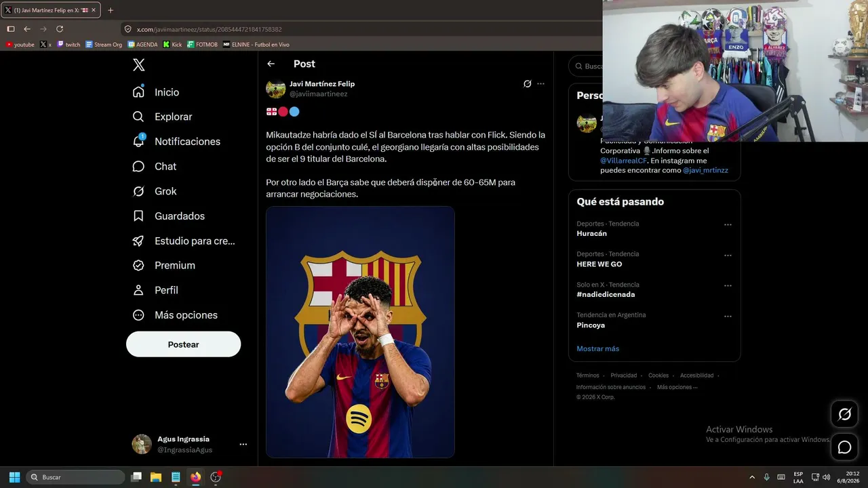
Task: Open Javi Martínez Felip author name
Action: (x=322, y=84)
